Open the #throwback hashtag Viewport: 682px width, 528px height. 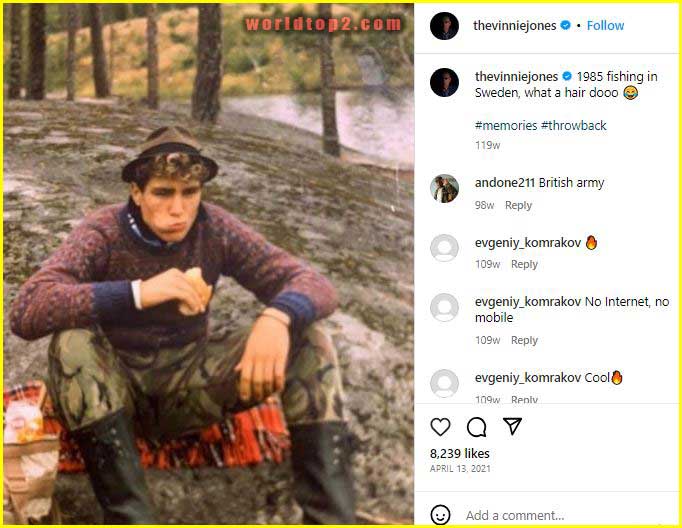click(x=573, y=125)
